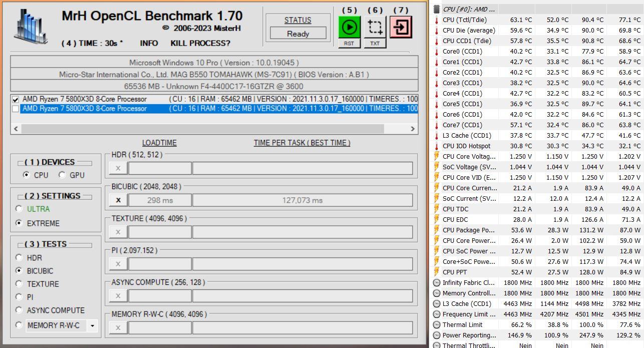
Task: Click the CPU Core Voltage lightning icon
Action: [x=437, y=157]
